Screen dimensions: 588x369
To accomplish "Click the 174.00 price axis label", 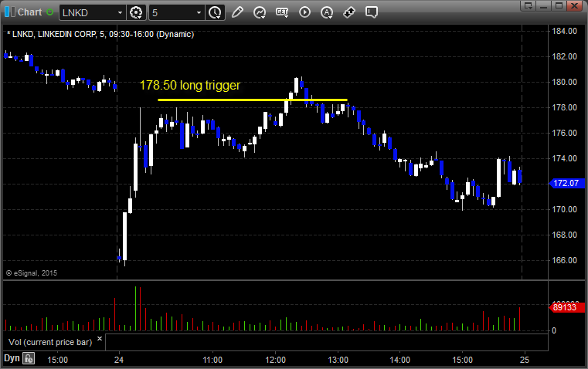I will coord(564,158).
